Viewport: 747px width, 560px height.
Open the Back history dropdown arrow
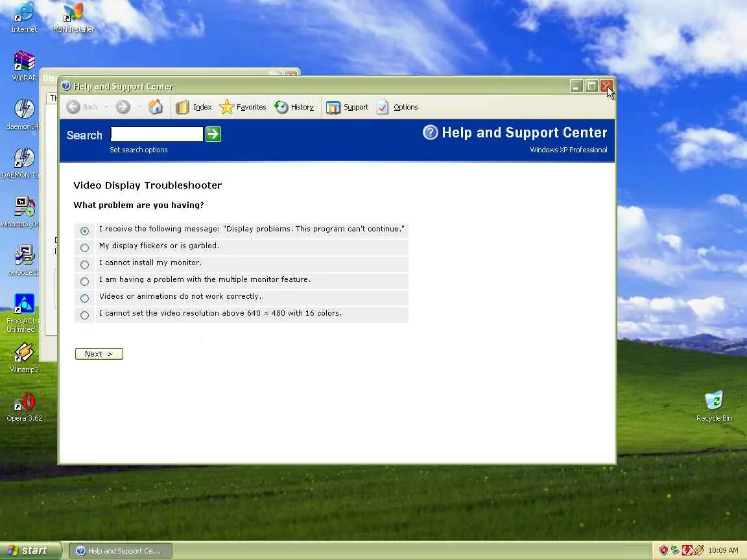coord(106,107)
